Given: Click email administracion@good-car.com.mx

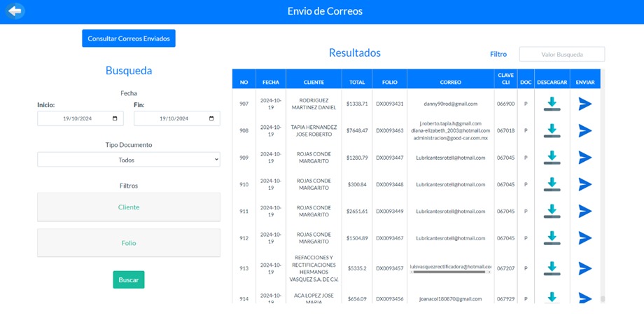Looking at the screenshot, I should tap(451, 138).
